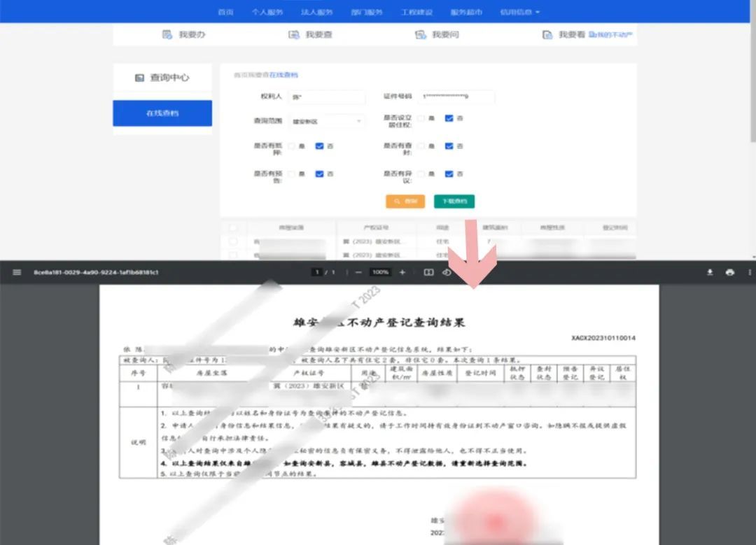Click the zoom in icon in the PDF toolbar
The image size is (756, 545).
click(x=402, y=272)
